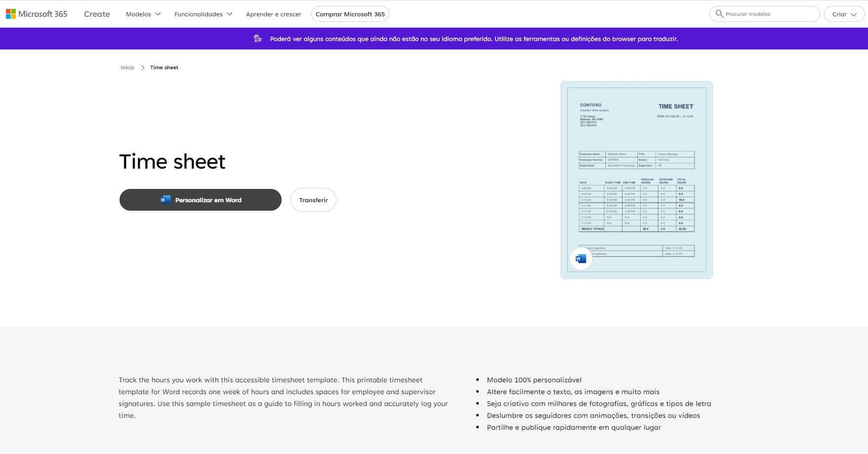Image resolution: width=868 pixels, height=454 pixels.
Task: Click the translation icon in the purple banner
Action: click(258, 39)
